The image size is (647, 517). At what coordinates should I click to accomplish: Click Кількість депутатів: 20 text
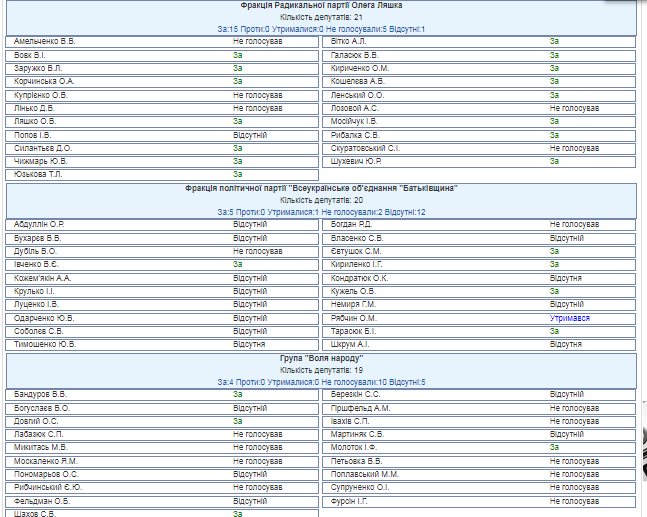click(321, 201)
